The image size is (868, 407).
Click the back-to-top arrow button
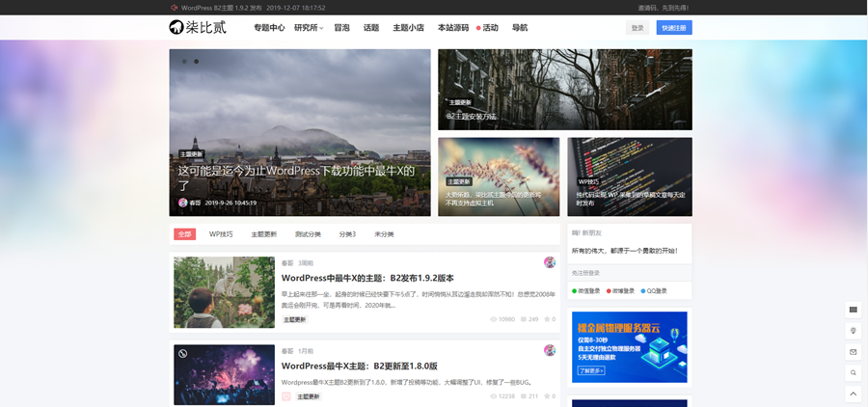coord(854,393)
